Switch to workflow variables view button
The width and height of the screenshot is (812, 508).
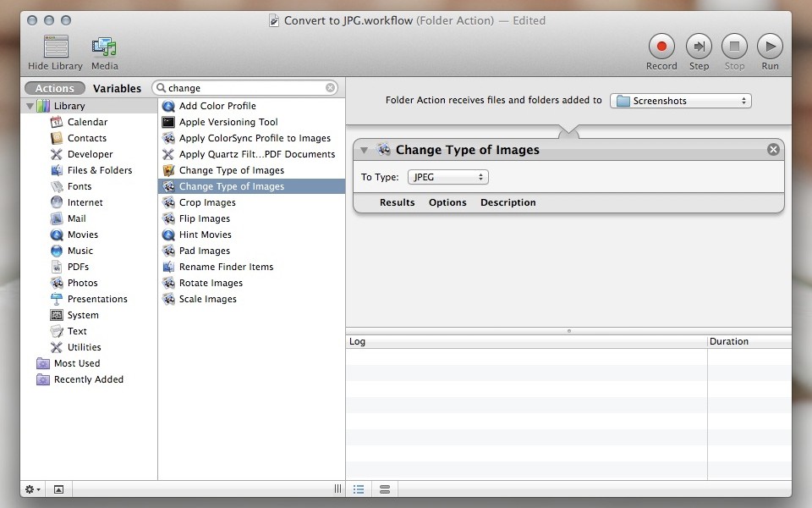[385, 489]
